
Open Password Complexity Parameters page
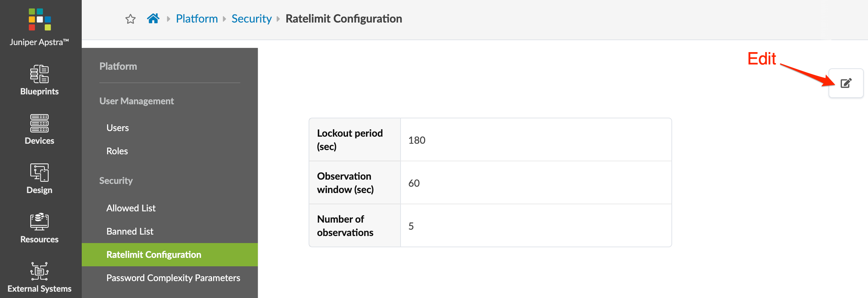click(173, 278)
